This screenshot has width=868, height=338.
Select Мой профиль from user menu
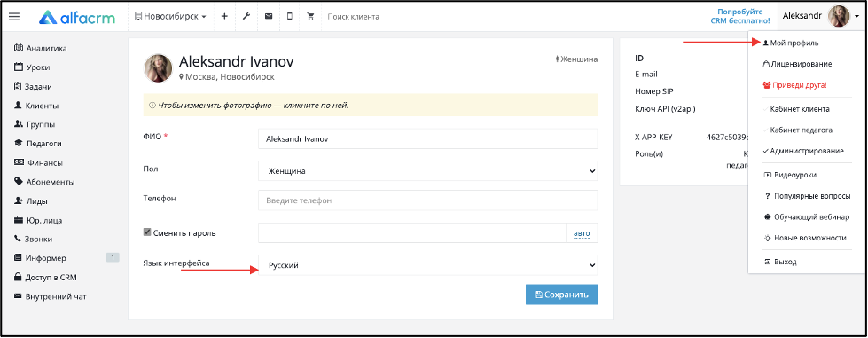[x=791, y=43]
